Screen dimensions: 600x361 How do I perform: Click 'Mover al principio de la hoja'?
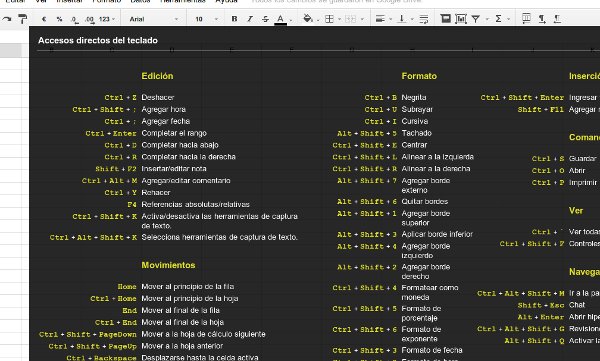[x=190, y=298]
